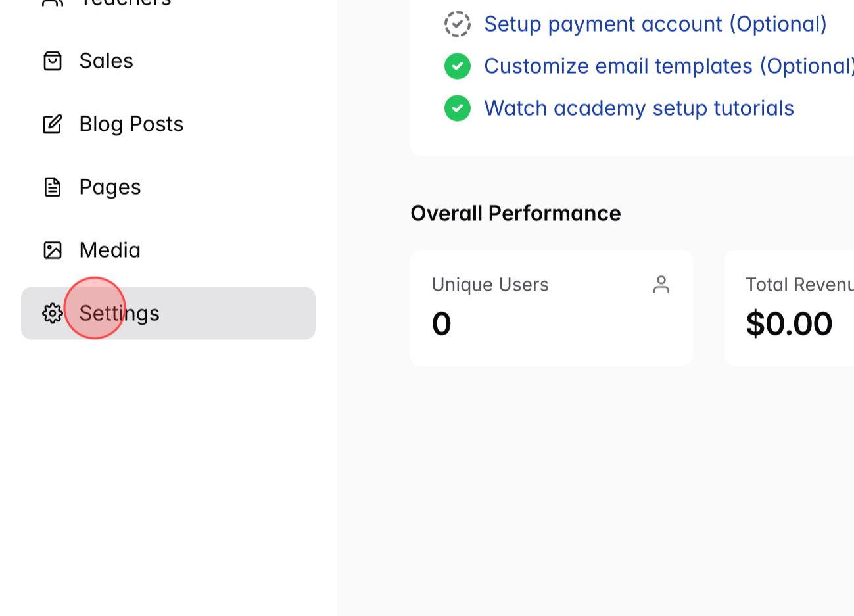The image size is (854, 616).
Task: Click the user icon on Unique Users card
Action: coord(662,284)
